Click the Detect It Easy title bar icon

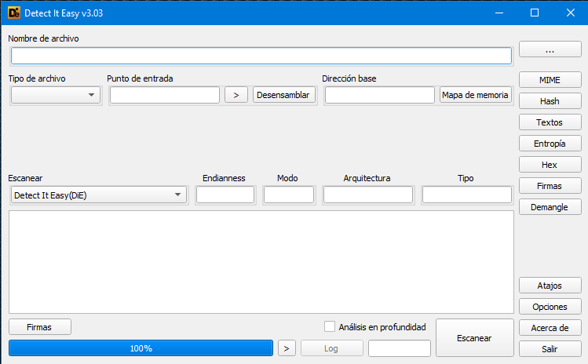pyautogui.click(x=14, y=13)
